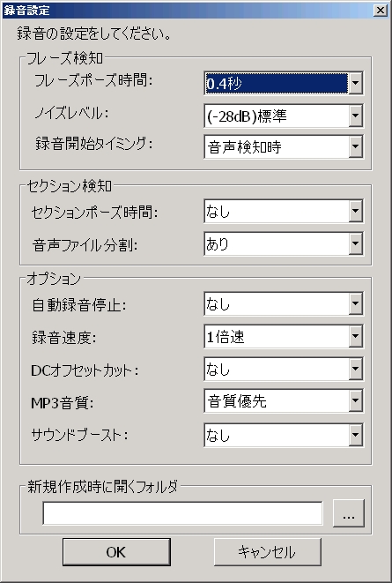Click the キャンセル button
Viewport: 392px width, 583px height.
[267, 552]
